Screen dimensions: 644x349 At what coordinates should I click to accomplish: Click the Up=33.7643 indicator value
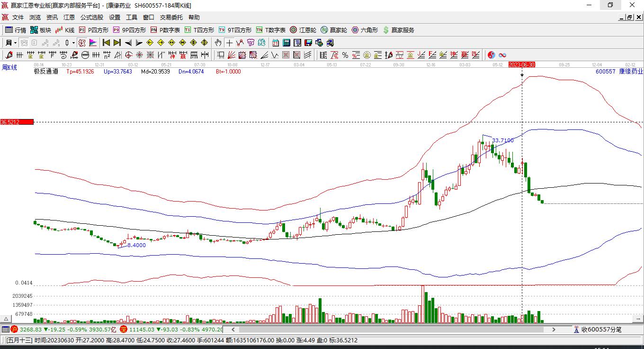pyautogui.click(x=118, y=72)
